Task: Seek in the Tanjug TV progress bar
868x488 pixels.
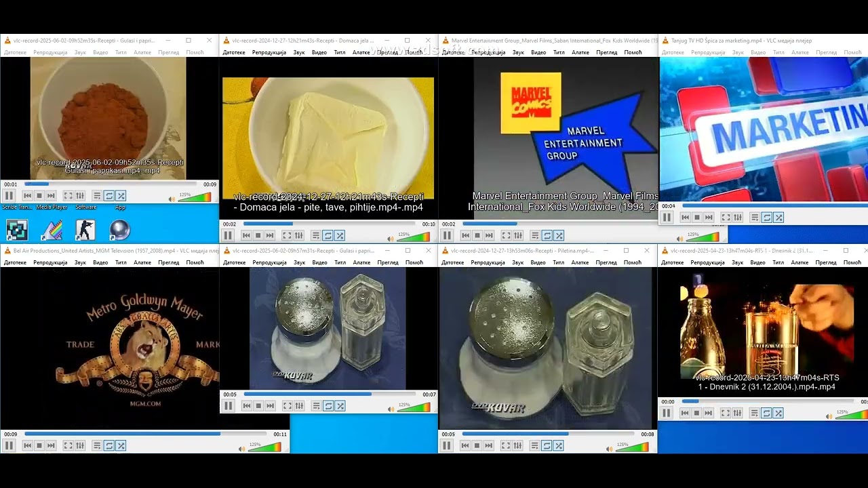Action: click(x=774, y=205)
